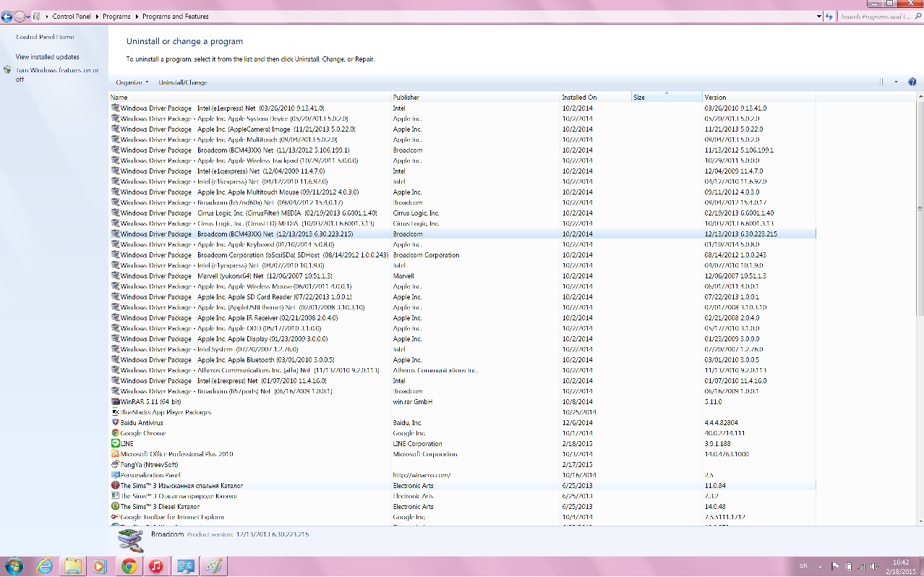Open Turn Windows features on or off
The image size is (924, 577).
pos(57,74)
